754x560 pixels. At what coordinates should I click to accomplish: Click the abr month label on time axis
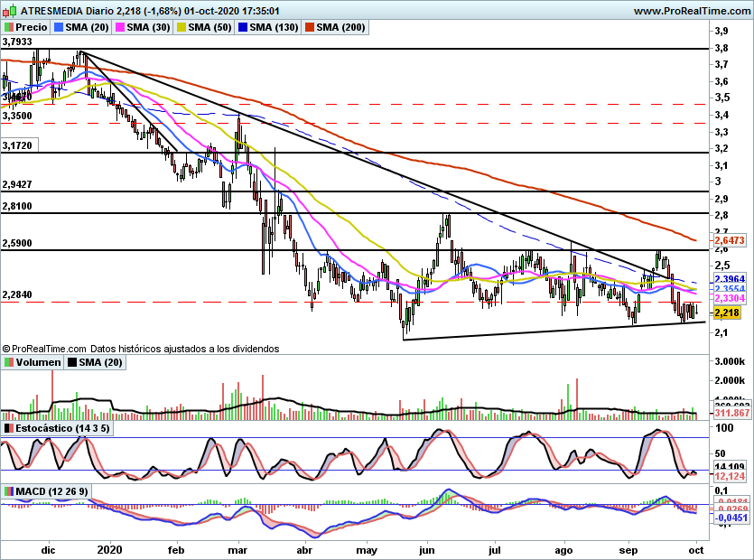point(304,550)
